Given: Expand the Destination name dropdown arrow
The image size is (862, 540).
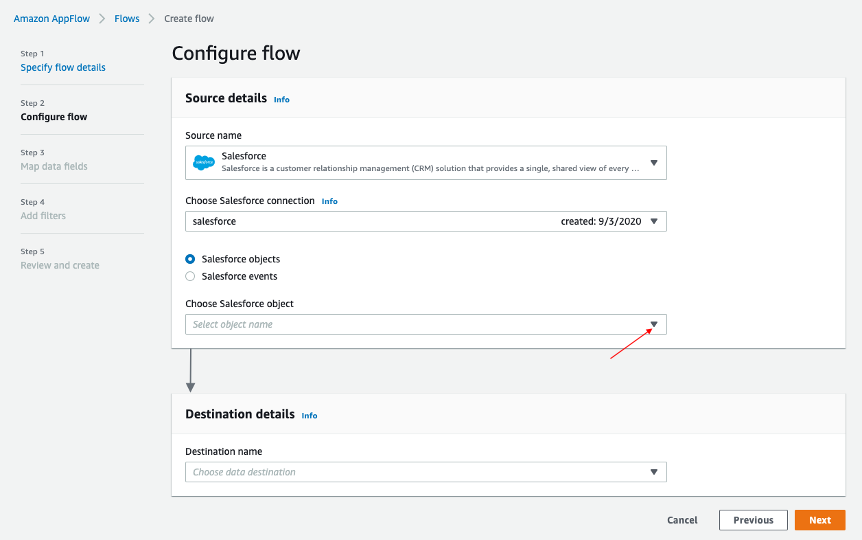Looking at the screenshot, I should 654,472.
